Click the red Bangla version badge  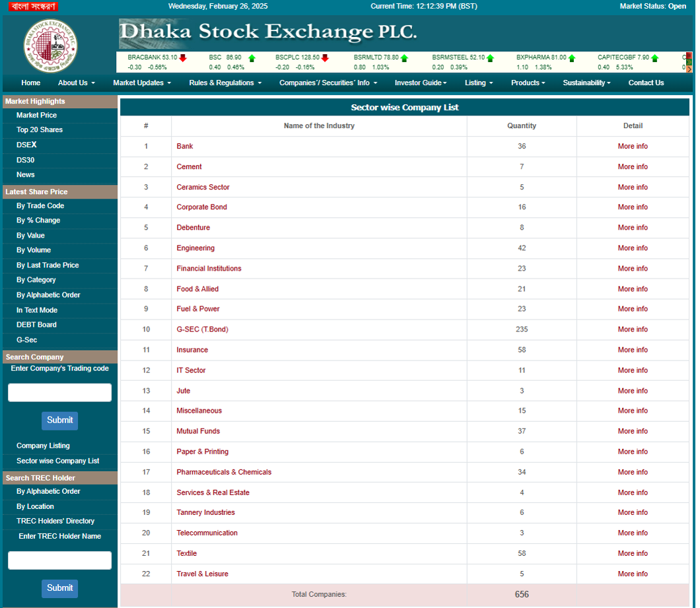(34, 6)
